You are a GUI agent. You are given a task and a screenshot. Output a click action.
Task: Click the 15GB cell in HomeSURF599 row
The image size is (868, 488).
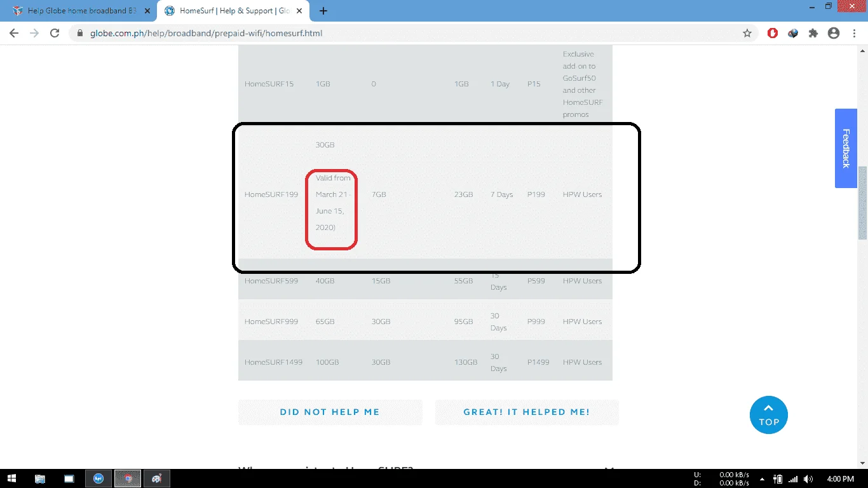pos(381,281)
